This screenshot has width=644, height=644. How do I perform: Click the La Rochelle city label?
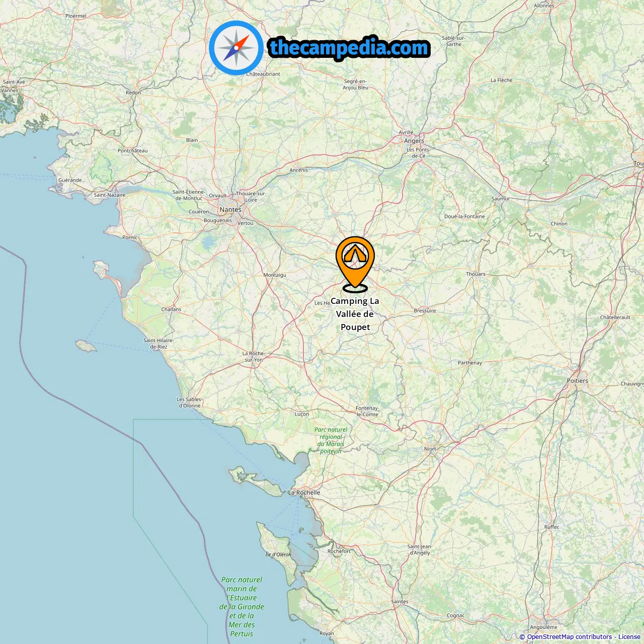tap(304, 493)
